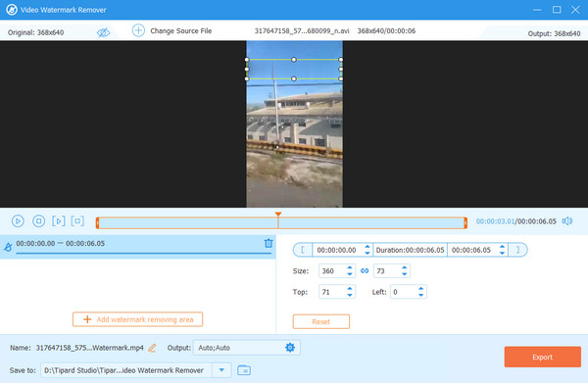Viewport: 588px width, 383px height.
Task: Decrease the start time value
Action: click(x=367, y=254)
